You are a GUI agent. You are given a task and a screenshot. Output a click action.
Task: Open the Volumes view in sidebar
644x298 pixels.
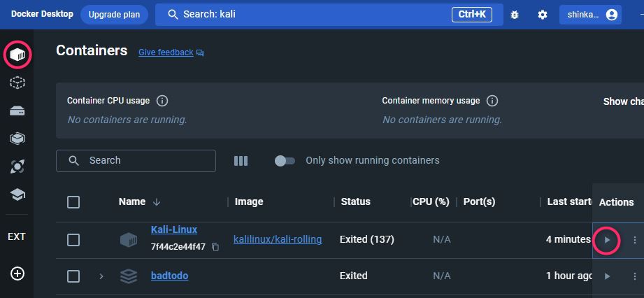[17, 111]
